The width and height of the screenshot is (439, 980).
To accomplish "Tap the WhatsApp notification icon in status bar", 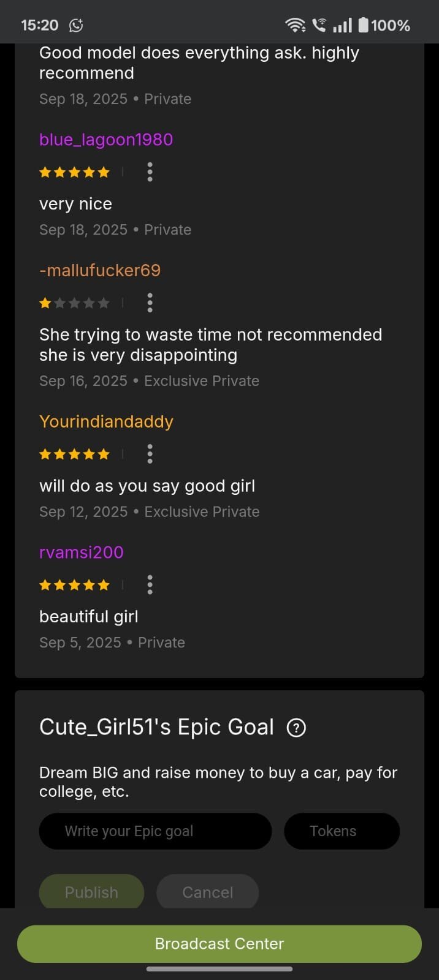I will 76,25.
